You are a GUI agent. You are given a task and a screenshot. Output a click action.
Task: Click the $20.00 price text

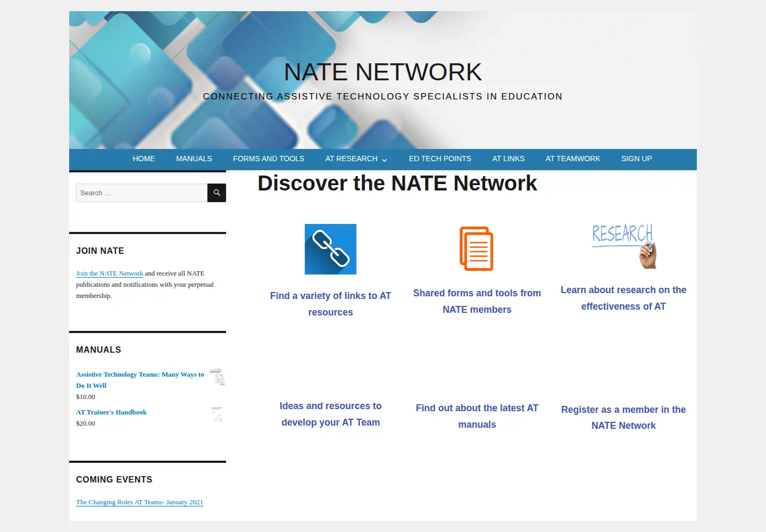[86, 423]
